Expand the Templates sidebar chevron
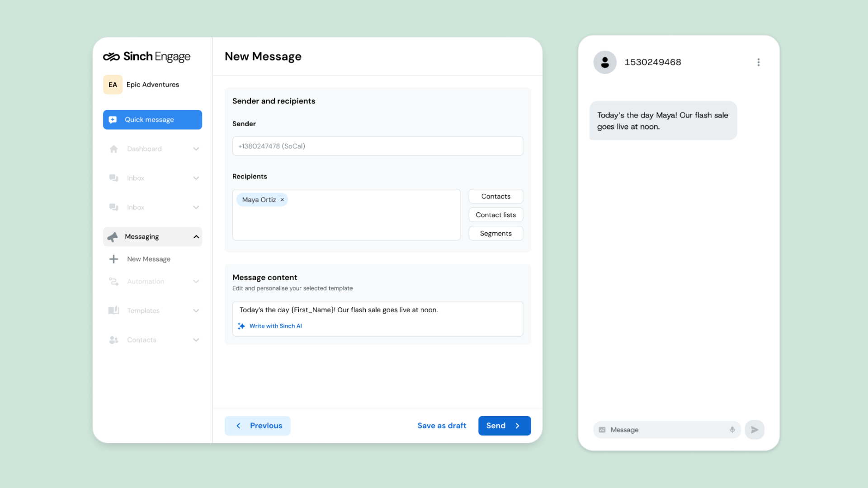Viewport: 868px width, 488px height. click(196, 311)
